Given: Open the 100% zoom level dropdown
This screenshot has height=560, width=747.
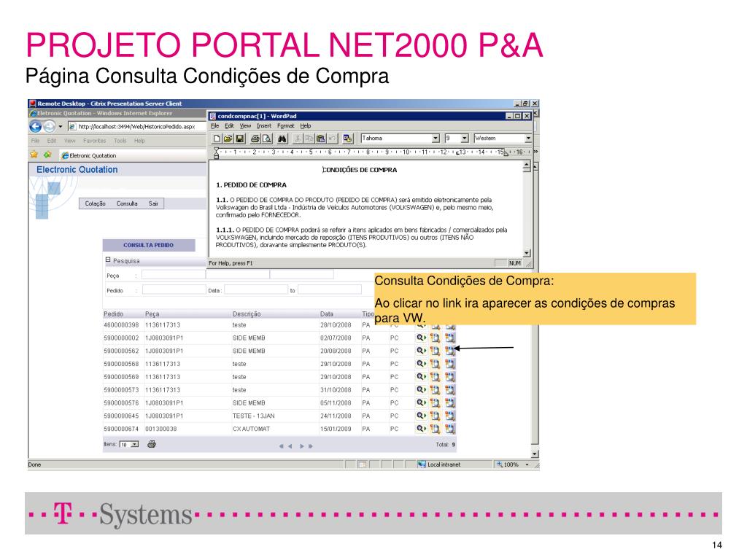Looking at the screenshot, I should point(527,464).
